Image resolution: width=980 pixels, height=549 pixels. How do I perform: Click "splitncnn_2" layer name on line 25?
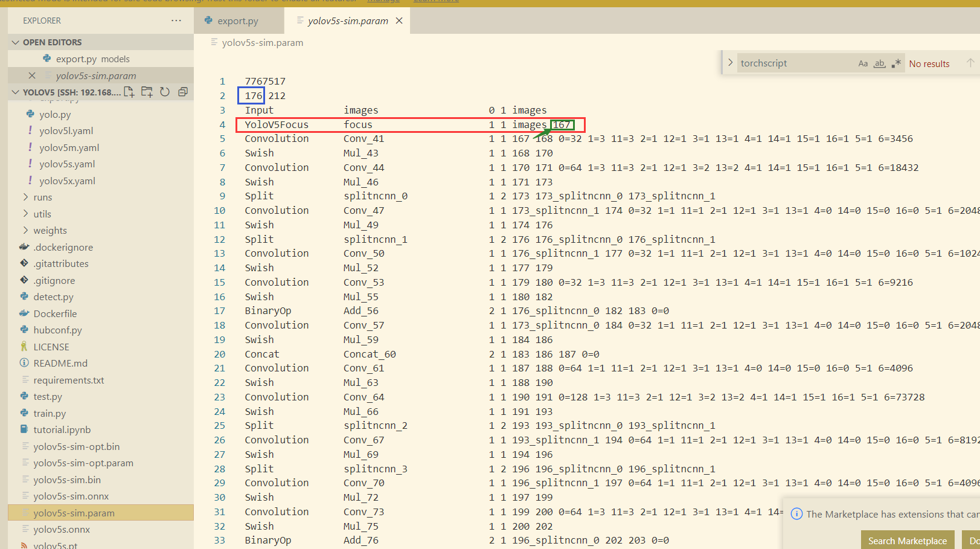click(x=376, y=425)
